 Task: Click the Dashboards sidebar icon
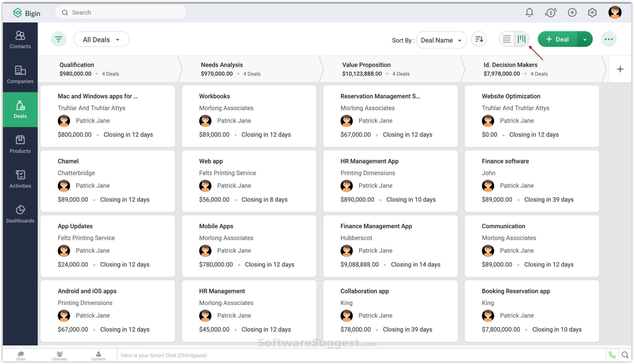tap(20, 214)
